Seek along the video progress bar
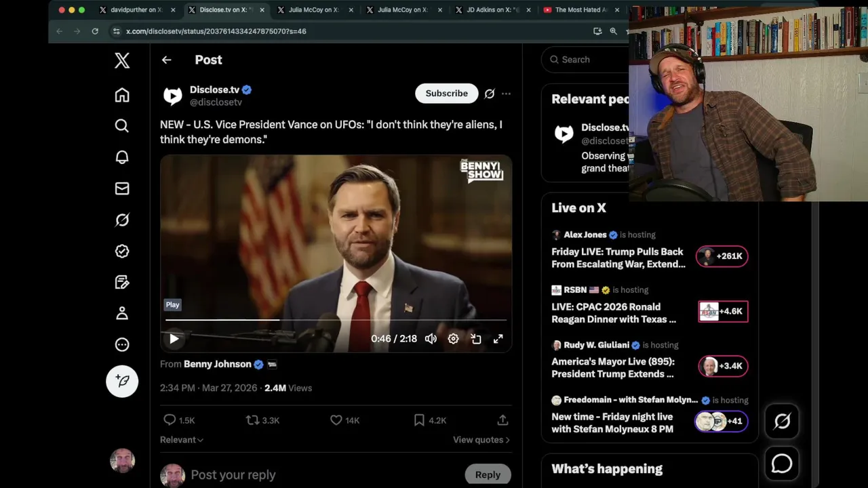Image resolution: width=868 pixels, height=488 pixels. click(336, 319)
